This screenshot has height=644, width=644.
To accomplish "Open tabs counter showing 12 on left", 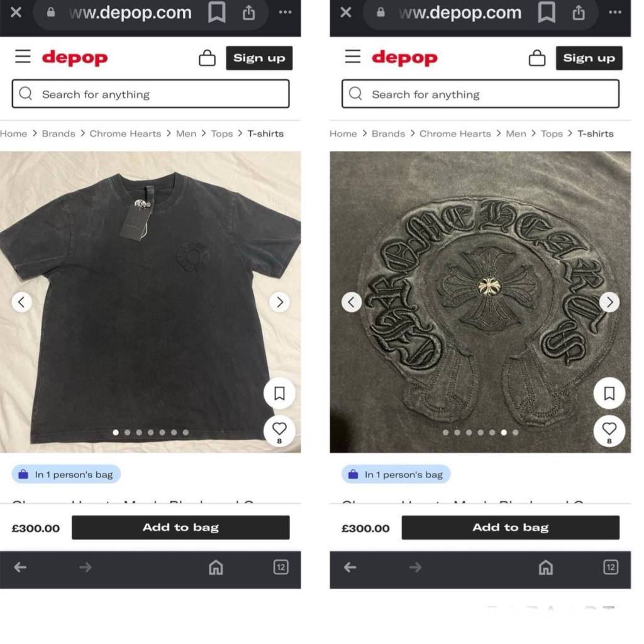I will click(x=281, y=567).
